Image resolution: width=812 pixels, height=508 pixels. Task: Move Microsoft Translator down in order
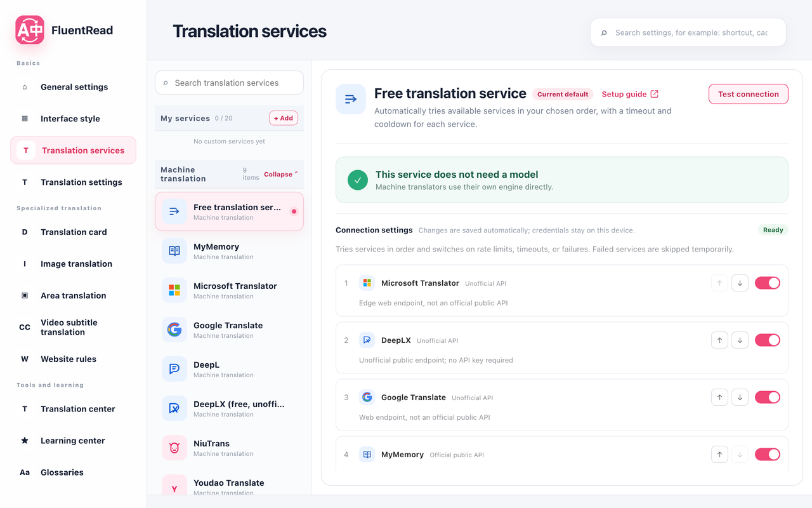click(740, 283)
